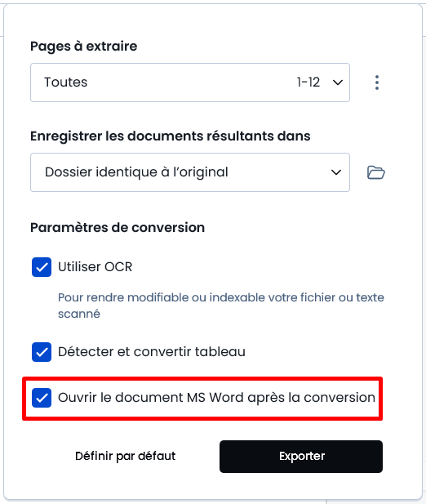Click the checkmark icon beside Utiliser OCR

click(42, 267)
